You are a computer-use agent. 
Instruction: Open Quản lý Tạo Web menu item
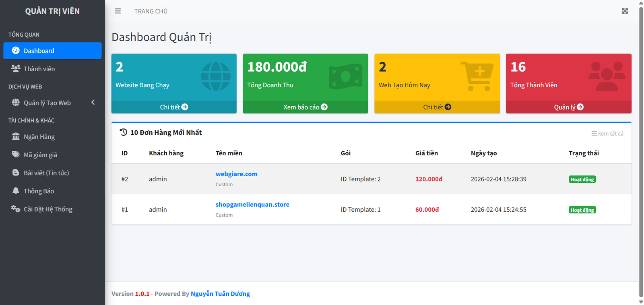pyautogui.click(x=47, y=103)
